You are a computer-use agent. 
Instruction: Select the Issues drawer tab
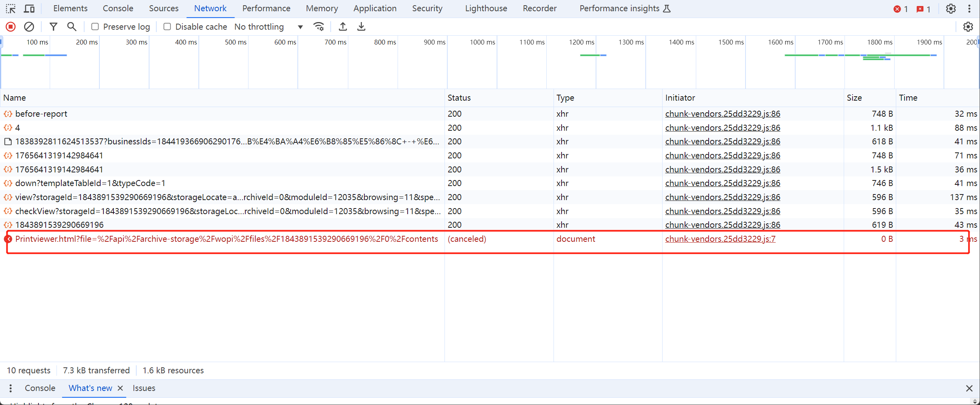pyautogui.click(x=144, y=388)
